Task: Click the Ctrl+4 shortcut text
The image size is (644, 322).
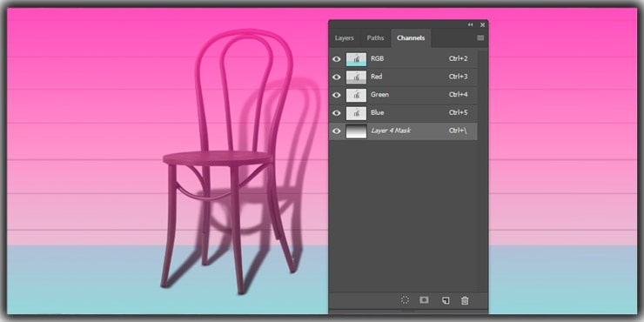Action: pyautogui.click(x=459, y=95)
